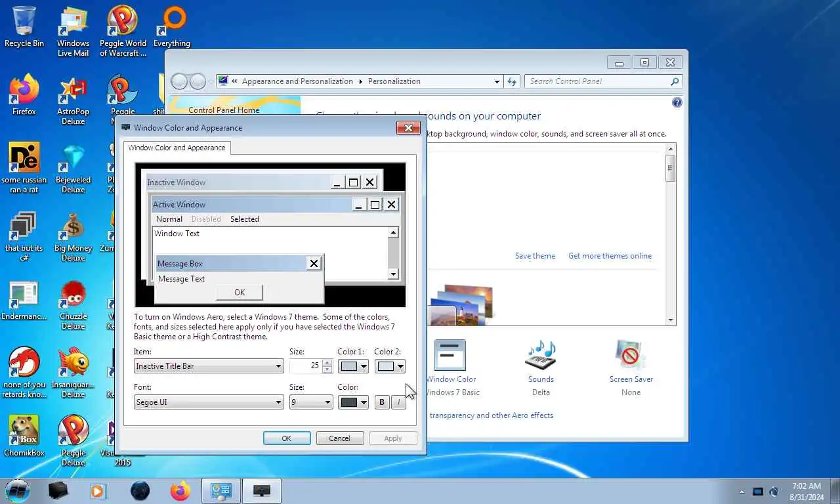Click the clock in the taskbar

point(806,492)
